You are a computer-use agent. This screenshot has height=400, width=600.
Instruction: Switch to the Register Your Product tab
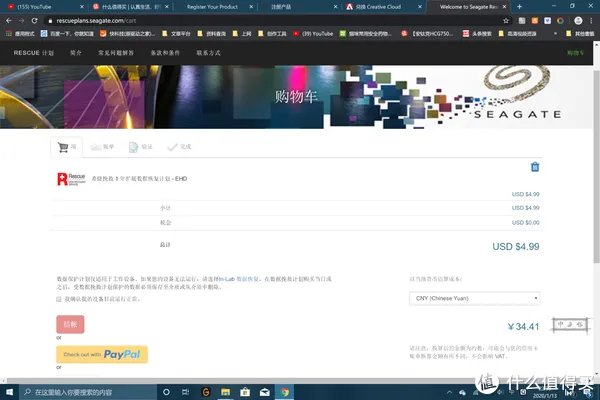(x=212, y=7)
